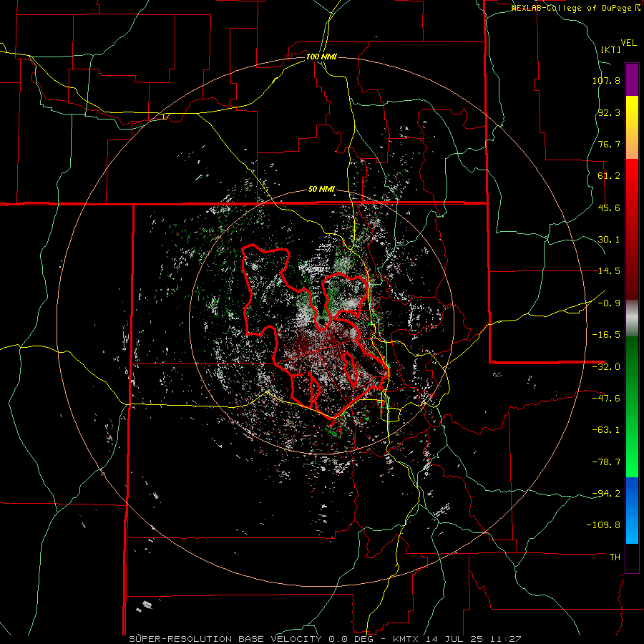Click the 50 NMI range ring label
The width and height of the screenshot is (644, 644).
click(321, 190)
